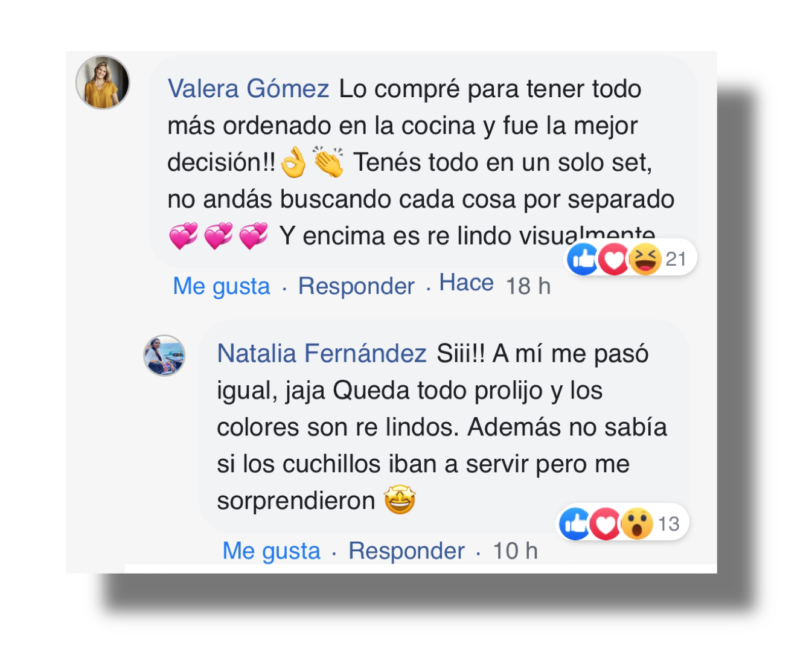Viewport: 812px width, 652px height.
Task: Like Valera Gómez's comment with Me gusta
Action: tap(222, 286)
